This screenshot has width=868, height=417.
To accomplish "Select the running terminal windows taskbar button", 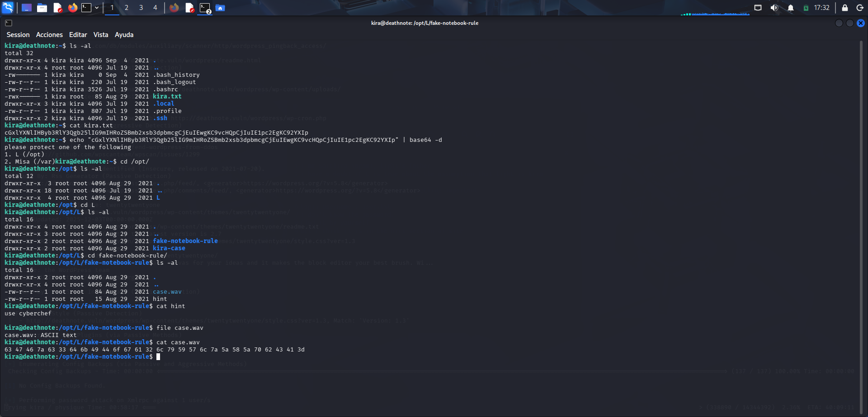I will (x=205, y=8).
